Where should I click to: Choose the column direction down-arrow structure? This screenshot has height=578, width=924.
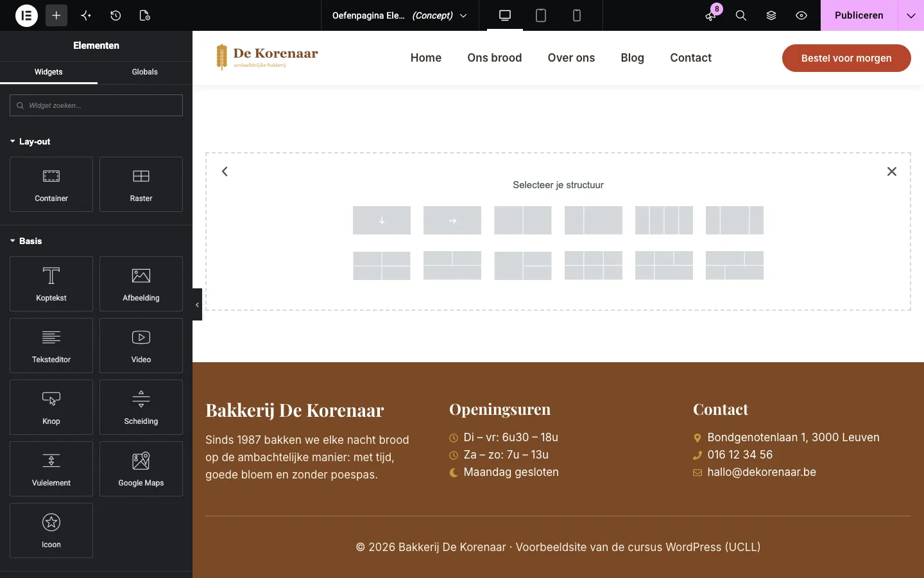382,220
